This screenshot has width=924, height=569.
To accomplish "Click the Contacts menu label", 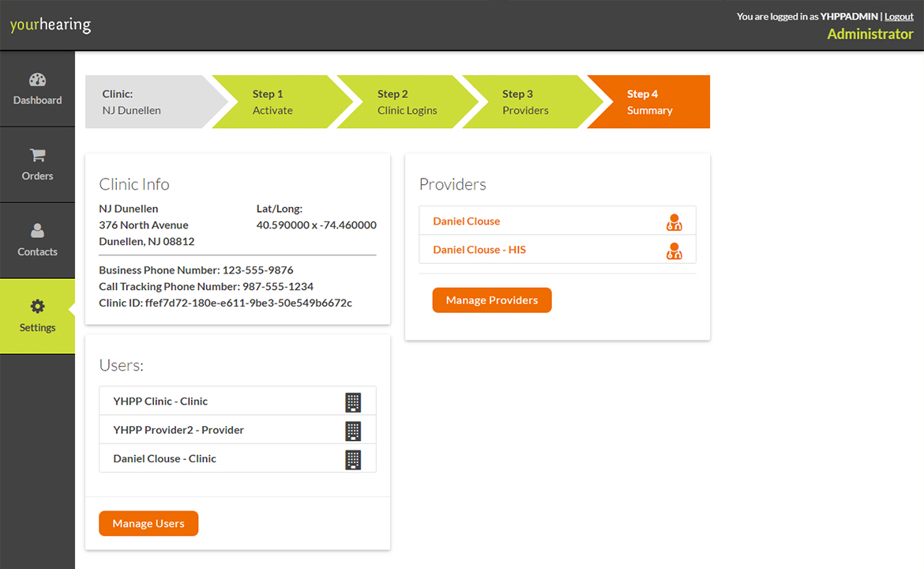I will [37, 252].
